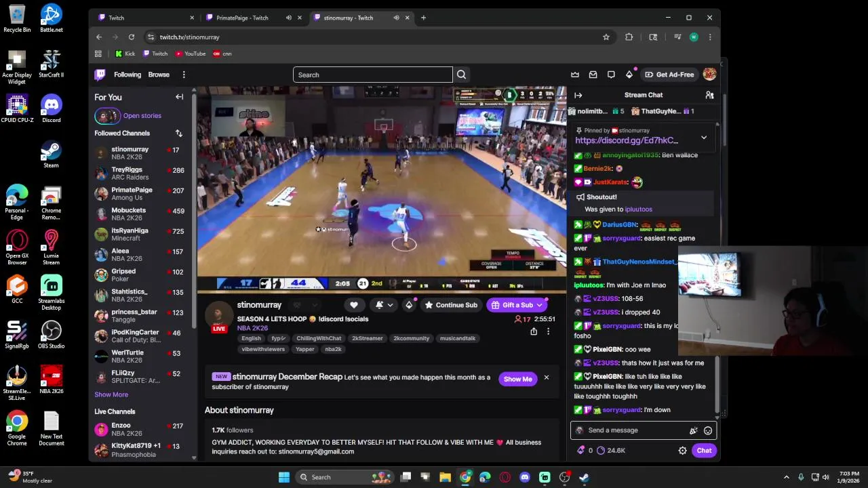The image size is (868, 488).
Task: Open chat settings gear icon
Action: (683, 450)
